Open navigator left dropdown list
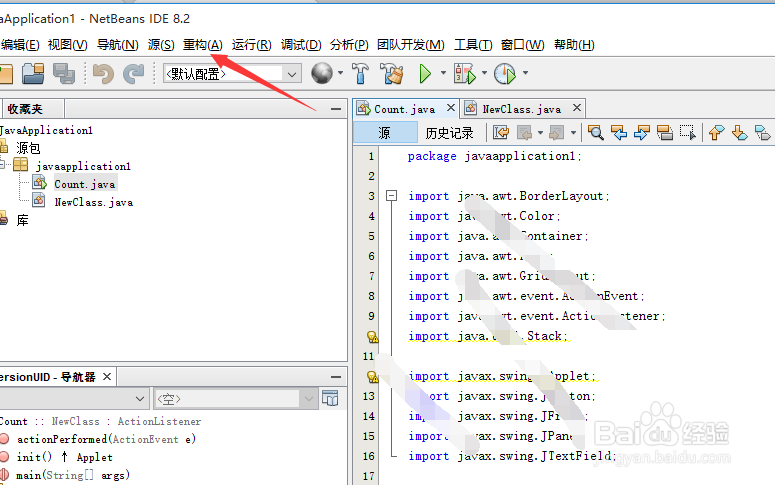775x485 pixels. pos(140,398)
